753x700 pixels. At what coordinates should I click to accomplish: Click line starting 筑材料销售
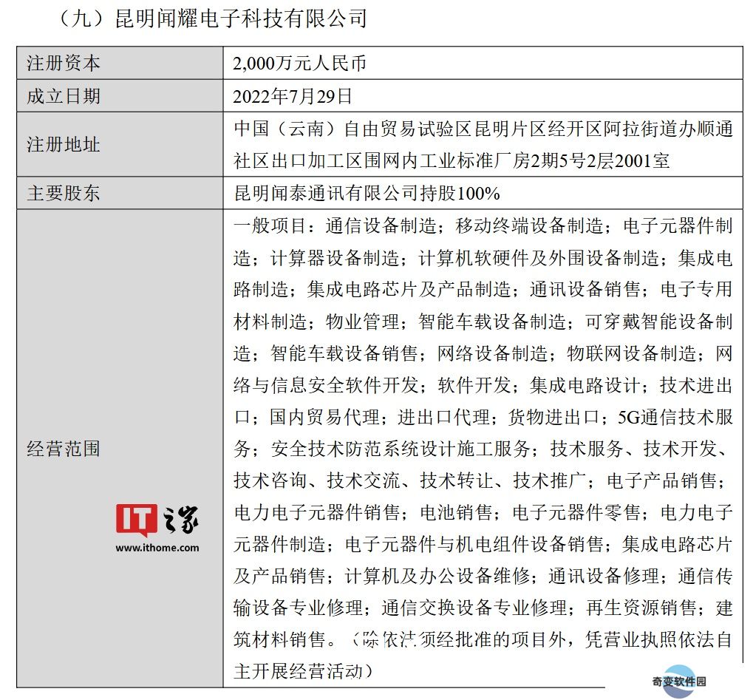483,639
